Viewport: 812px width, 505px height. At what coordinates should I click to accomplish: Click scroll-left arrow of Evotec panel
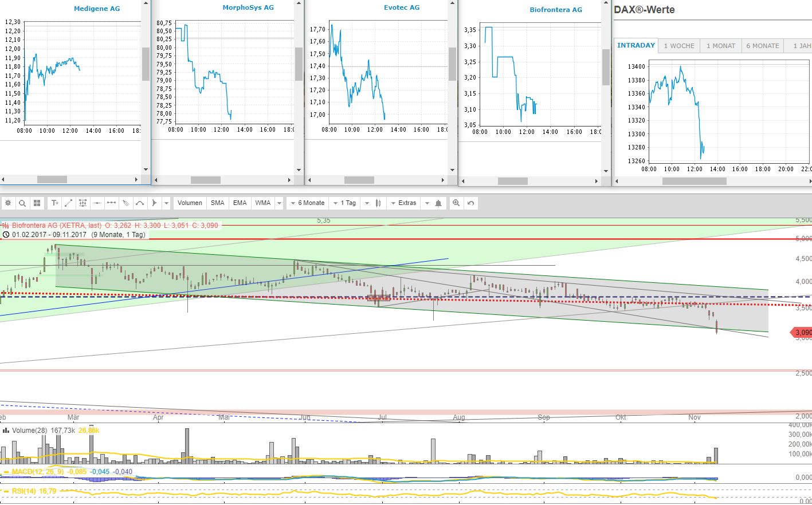tap(309, 180)
